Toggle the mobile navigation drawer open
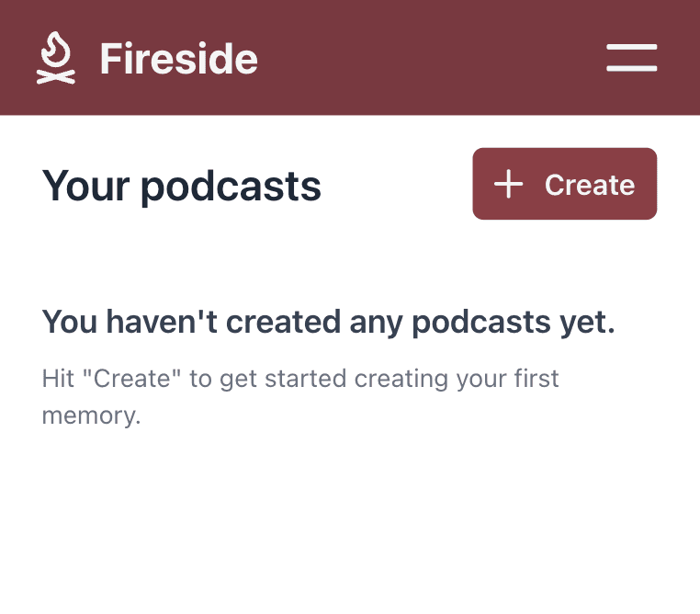 [632, 58]
